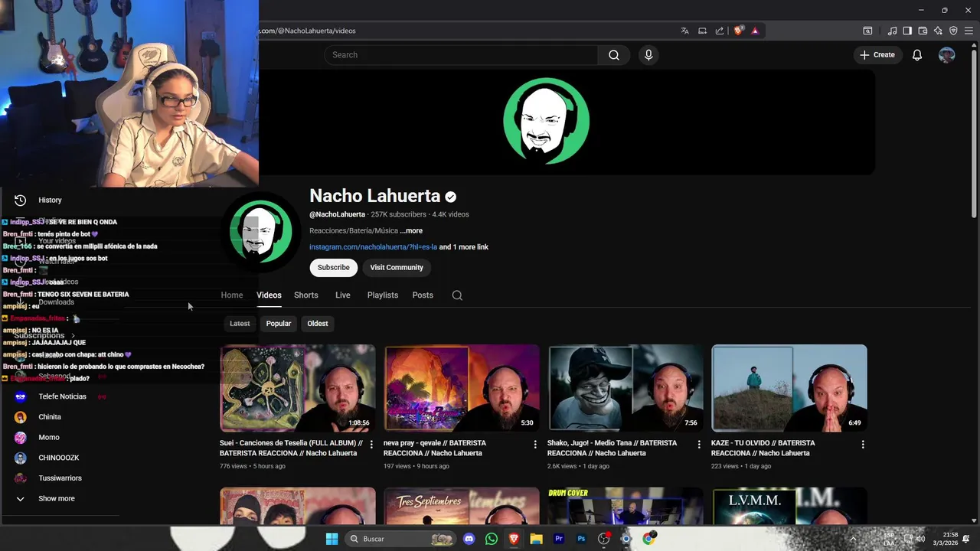Open WhatsApp from the taskbar
The height and width of the screenshot is (551, 980).
pos(492,539)
